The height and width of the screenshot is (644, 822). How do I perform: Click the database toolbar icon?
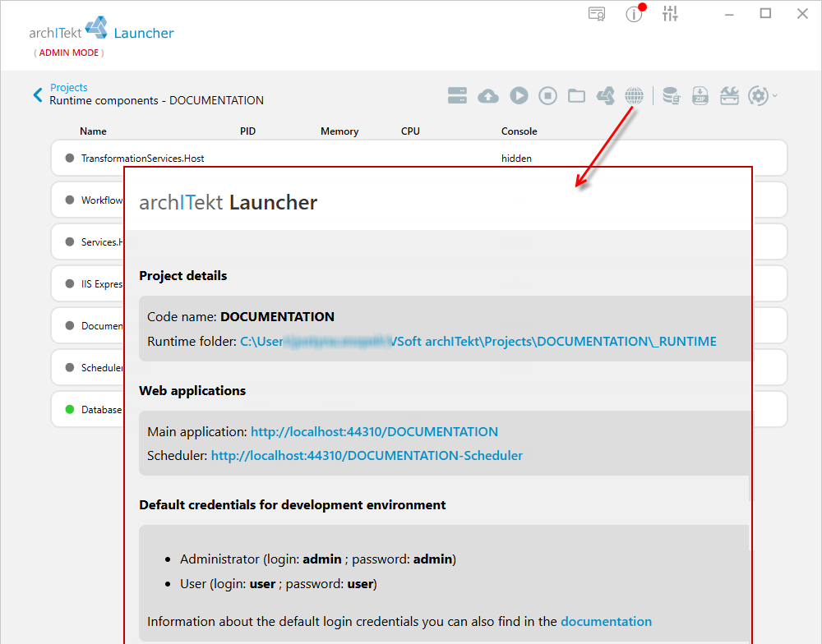point(672,96)
